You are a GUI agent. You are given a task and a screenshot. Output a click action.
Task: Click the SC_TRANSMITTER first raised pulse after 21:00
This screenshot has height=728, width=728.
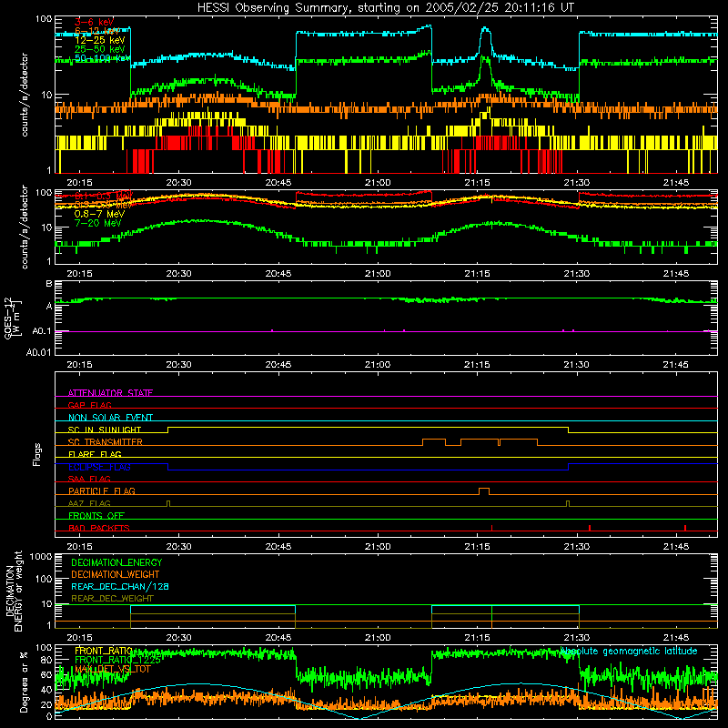434,441
